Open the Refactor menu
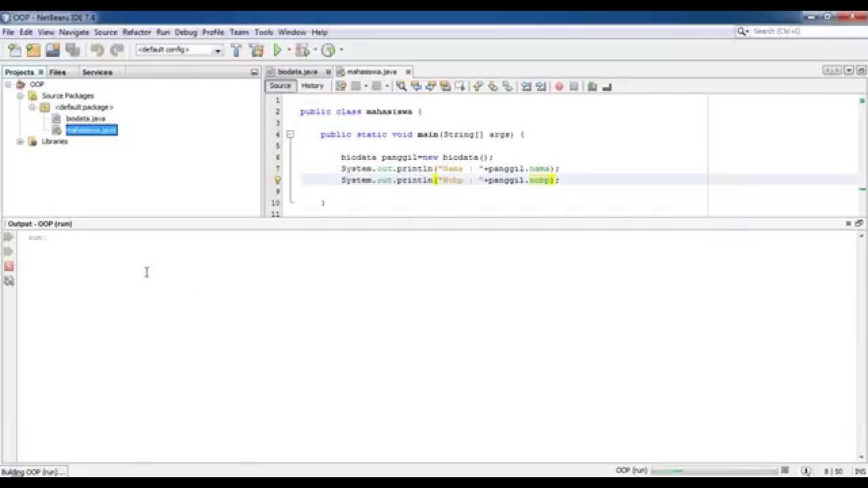Image resolution: width=868 pixels, height=488 pixels. pos(136,32)
